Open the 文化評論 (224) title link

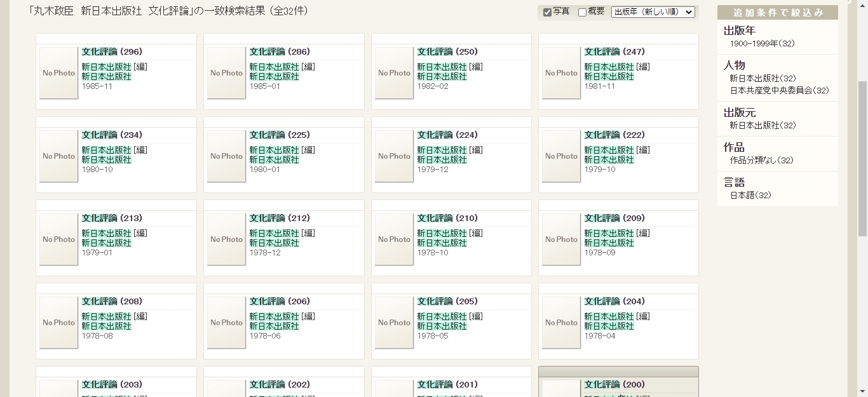(447, 135)
